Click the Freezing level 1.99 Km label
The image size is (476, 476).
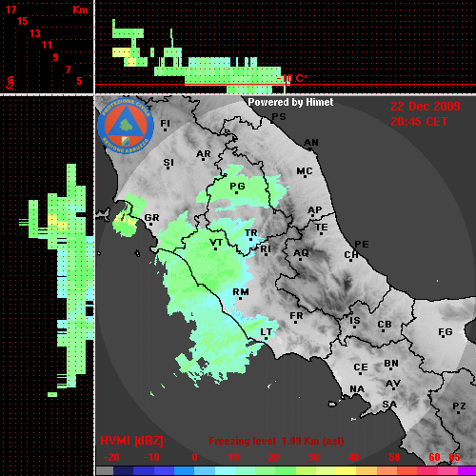coord(276,441)
